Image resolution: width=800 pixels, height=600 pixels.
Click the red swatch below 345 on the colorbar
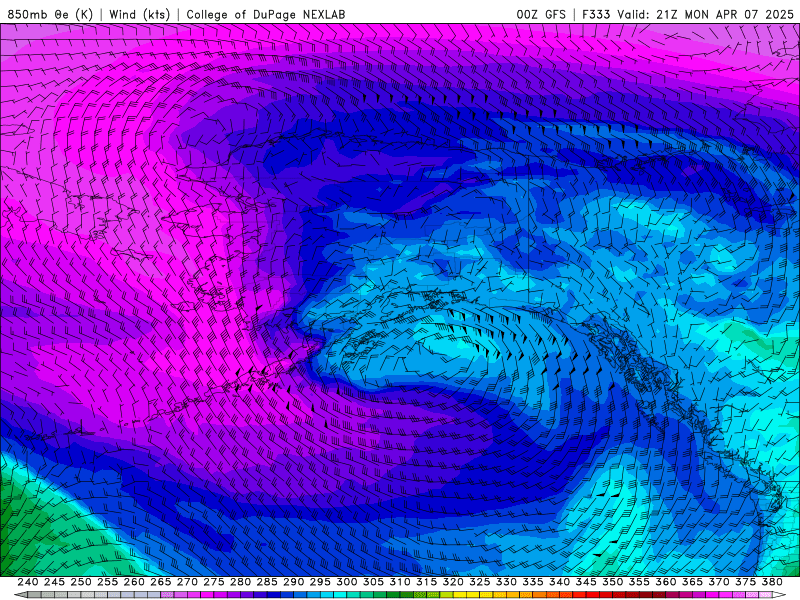click(592, 595)
